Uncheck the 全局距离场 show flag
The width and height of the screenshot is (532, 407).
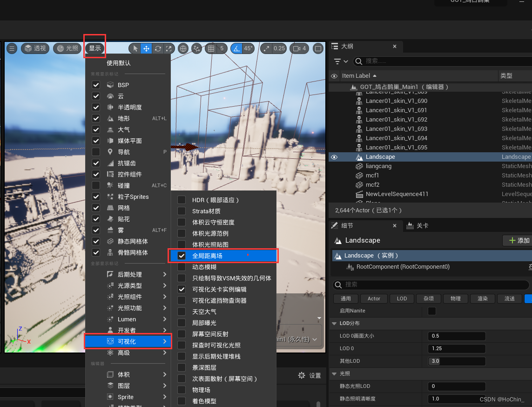click(x=181, y=256)
